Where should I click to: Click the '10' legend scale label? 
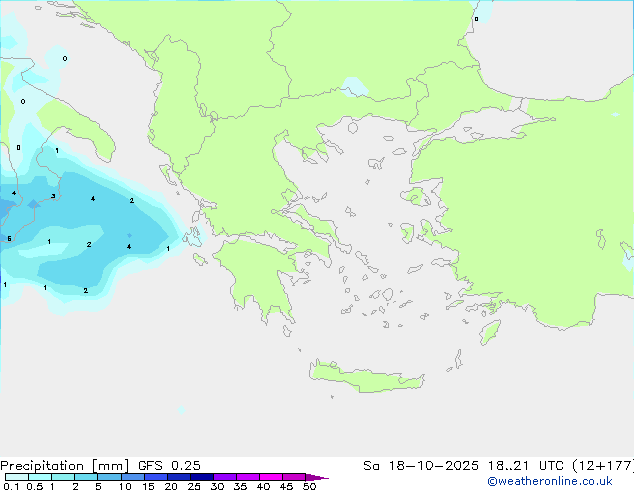[x=125, y=486]
